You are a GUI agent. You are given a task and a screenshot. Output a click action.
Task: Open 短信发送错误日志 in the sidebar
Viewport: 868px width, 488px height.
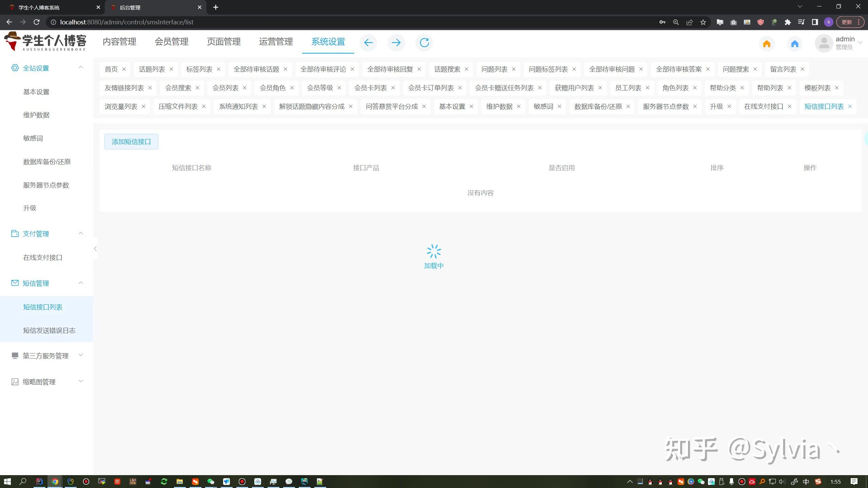49,330
